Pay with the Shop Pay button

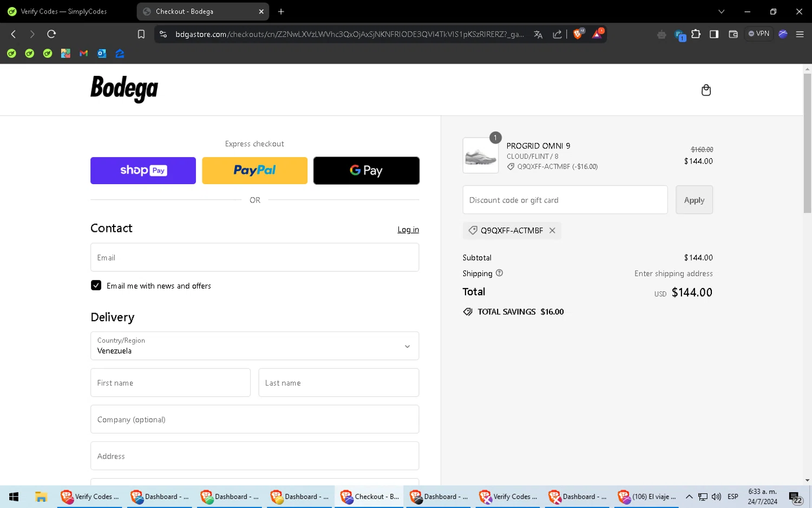(x=143, y=171)
